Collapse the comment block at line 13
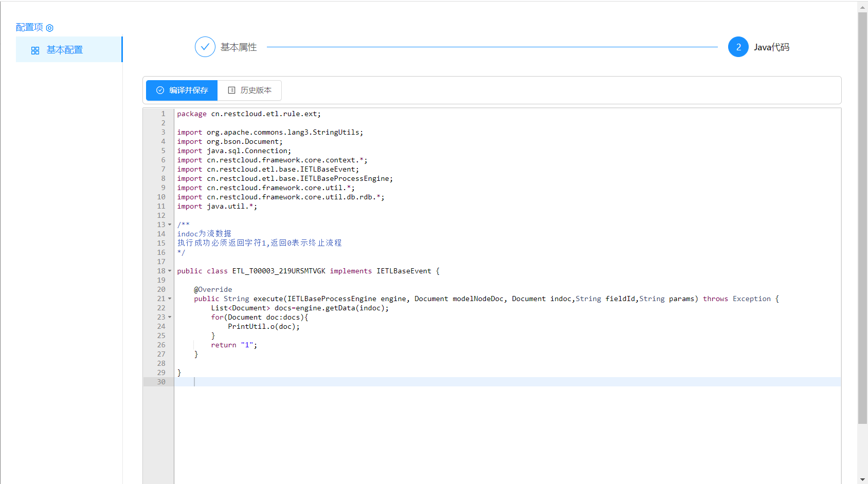 (x=170, y=225)
